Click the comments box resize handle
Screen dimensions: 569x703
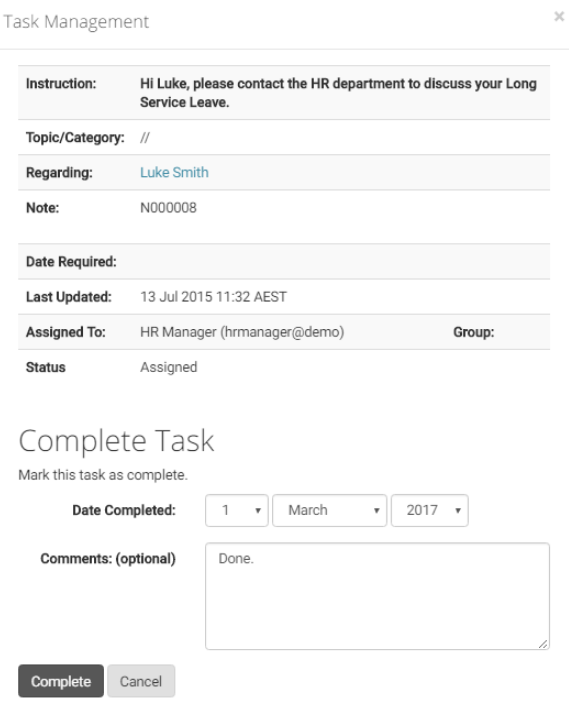[x=543, y=643]
